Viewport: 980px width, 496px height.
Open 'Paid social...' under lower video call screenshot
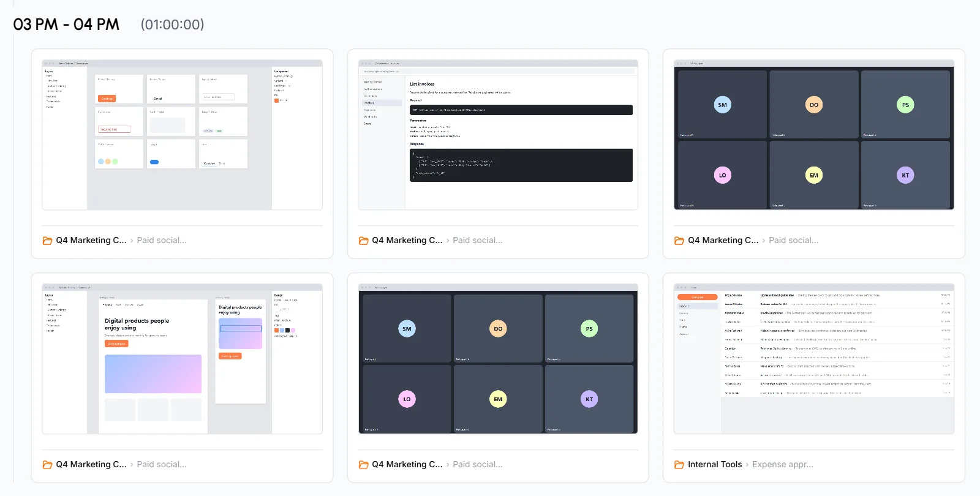(478, 465)
